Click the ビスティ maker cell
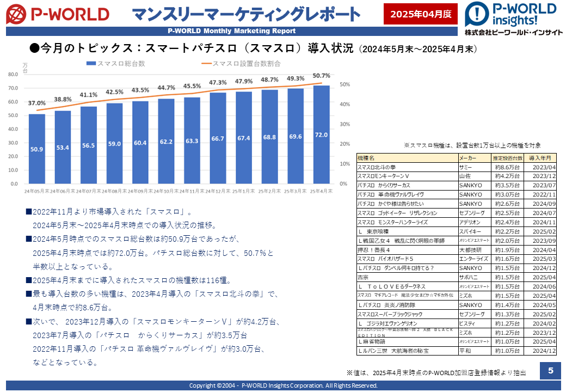Viewport: 566px width, 392px height. click(x=475, y=324)
